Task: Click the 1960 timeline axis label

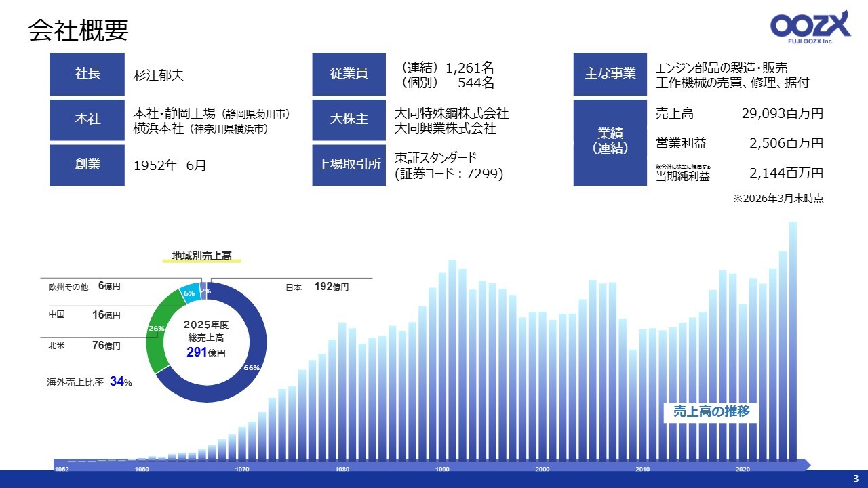Action: (142, 469)
